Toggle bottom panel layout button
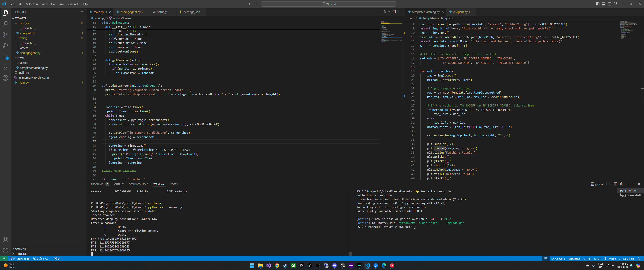644x270 pixels. [x=604, y=4]
